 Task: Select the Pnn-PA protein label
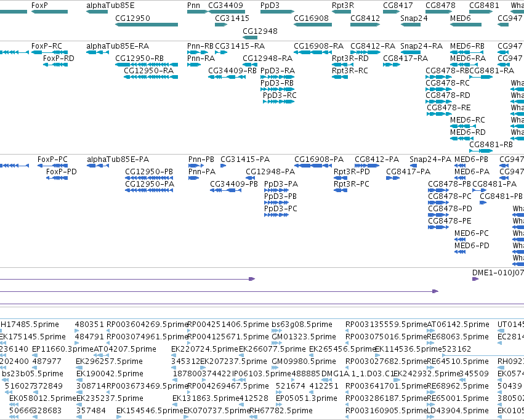tap(202, 171)
